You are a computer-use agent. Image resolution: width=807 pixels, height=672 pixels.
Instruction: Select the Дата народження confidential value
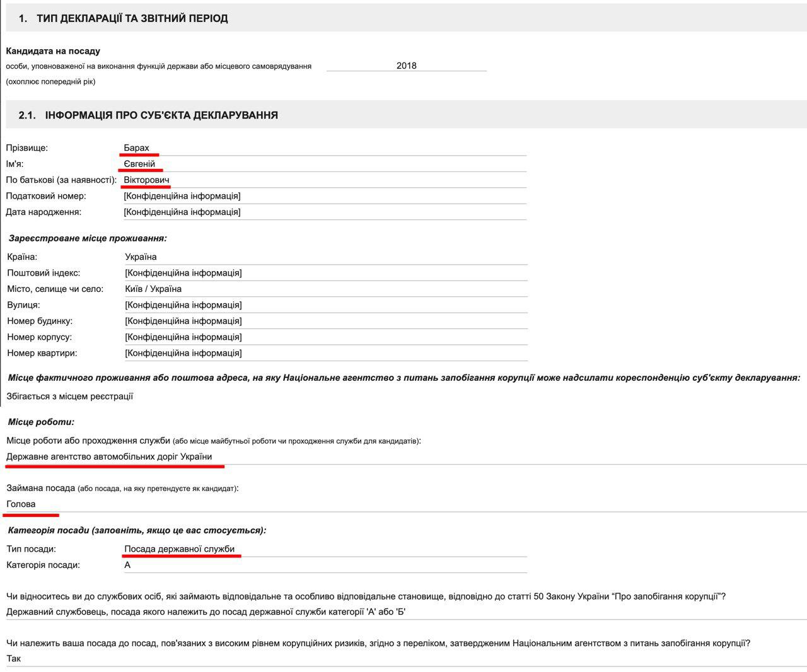tap(182, 212)
